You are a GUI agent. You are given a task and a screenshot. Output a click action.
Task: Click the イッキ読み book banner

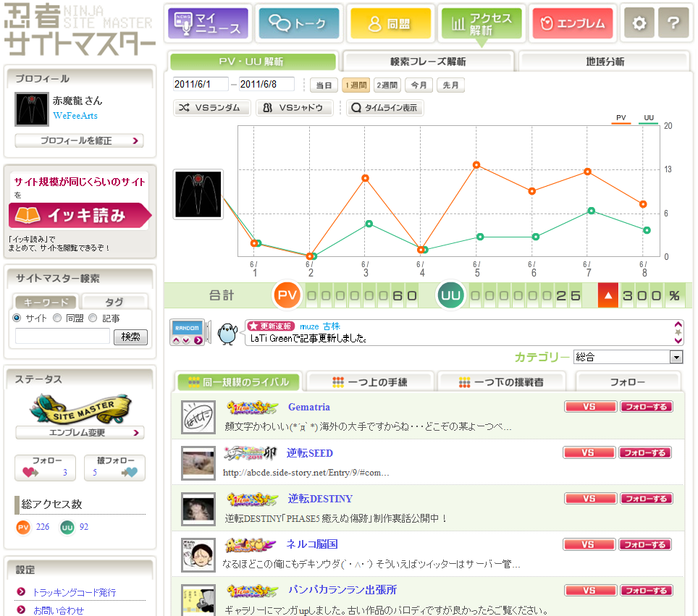click(79, 216)
